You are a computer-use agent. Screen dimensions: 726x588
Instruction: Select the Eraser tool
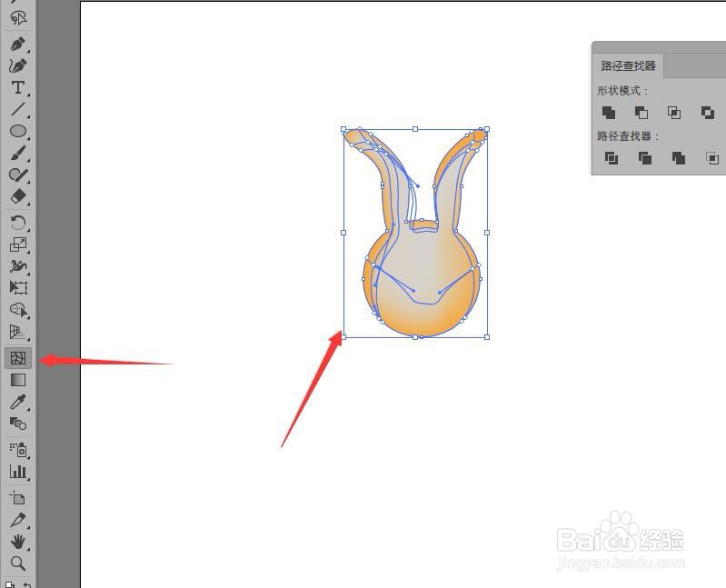pyautogui.click(x=18, y=196)
